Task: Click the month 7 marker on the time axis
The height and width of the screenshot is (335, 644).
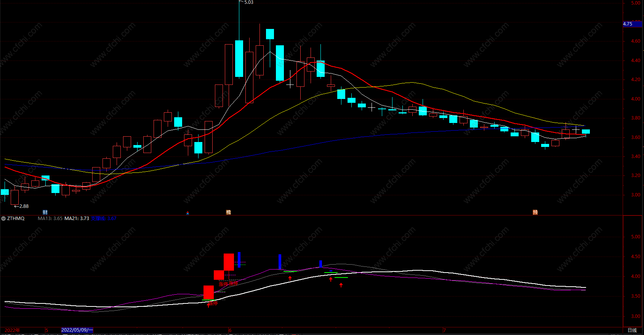Action: [444, 330]
